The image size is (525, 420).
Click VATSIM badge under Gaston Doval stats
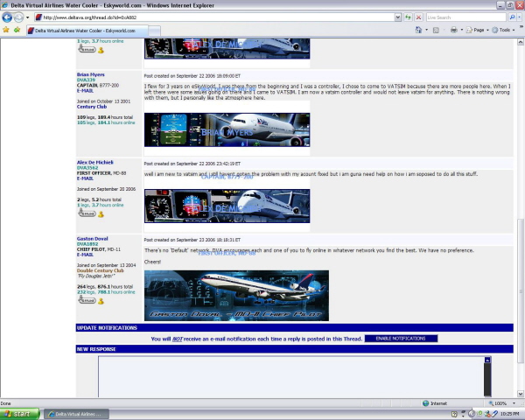pyautogui.click(x=87, y=300)
